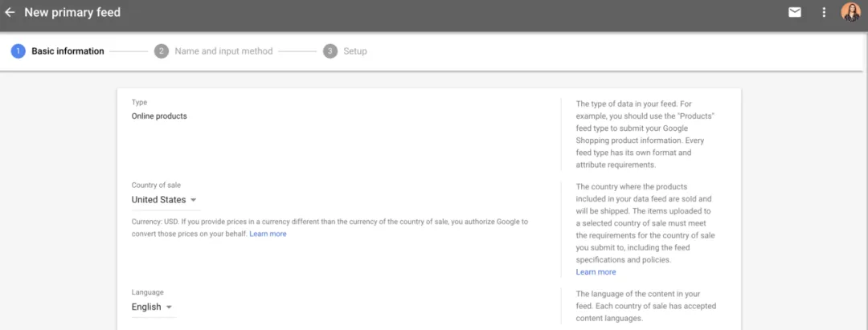Open Learn more link about currency conversion
Viewport: 868px width, 330px height.
(268, 234)
